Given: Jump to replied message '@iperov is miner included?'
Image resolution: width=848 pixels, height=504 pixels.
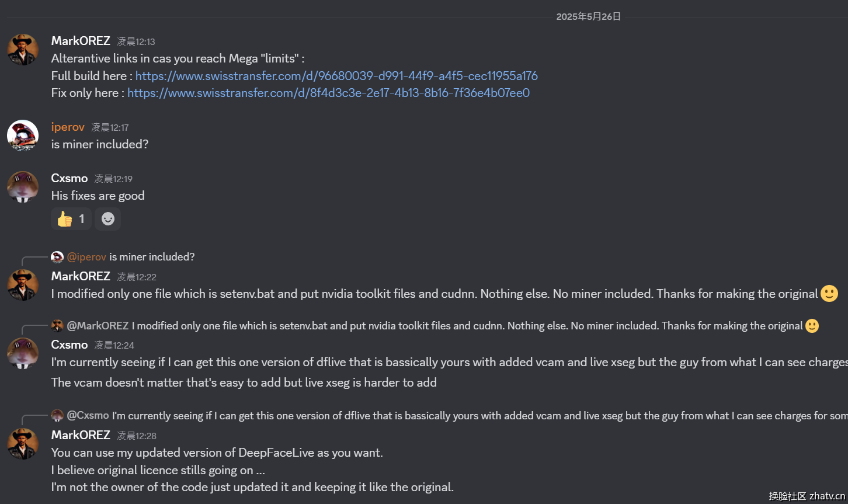Looking at the screenshot, I should click(152, 257).
